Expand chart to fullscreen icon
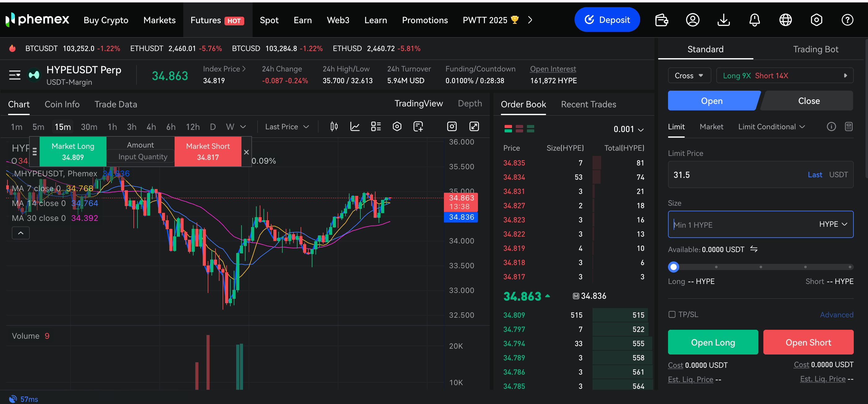868x404 pixels. point(474,127)
